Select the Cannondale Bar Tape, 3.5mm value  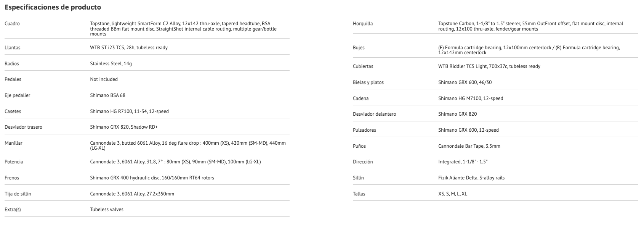tap(469, 146)
